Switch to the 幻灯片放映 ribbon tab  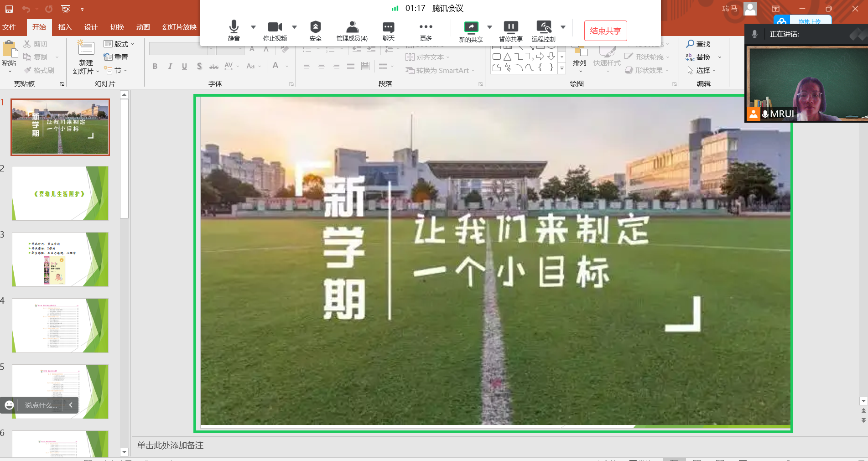point(179,27)
